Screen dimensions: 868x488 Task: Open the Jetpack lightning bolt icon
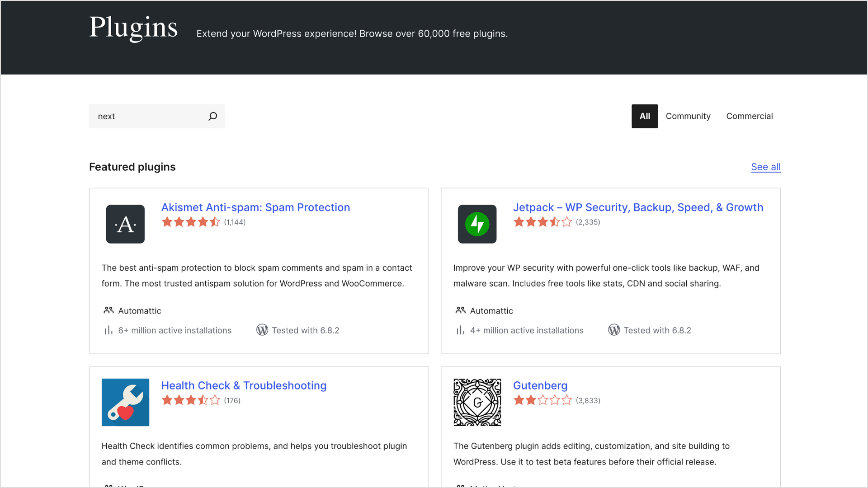tap(477, 224)
